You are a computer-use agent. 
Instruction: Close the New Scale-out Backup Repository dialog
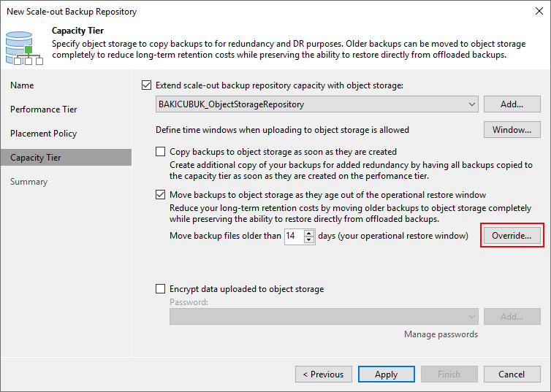click(539, 11)
